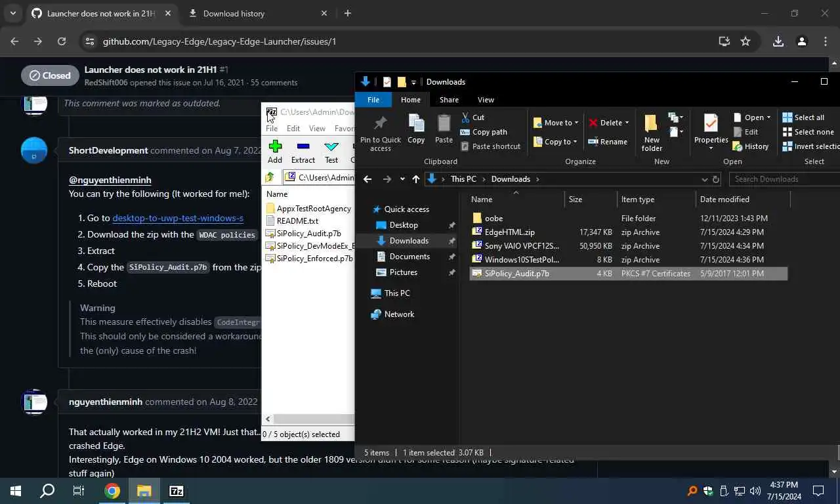Viewport: 840px width, 504px height.
Task: Open Chrome profile avatar menu
Action: (801, 41)
